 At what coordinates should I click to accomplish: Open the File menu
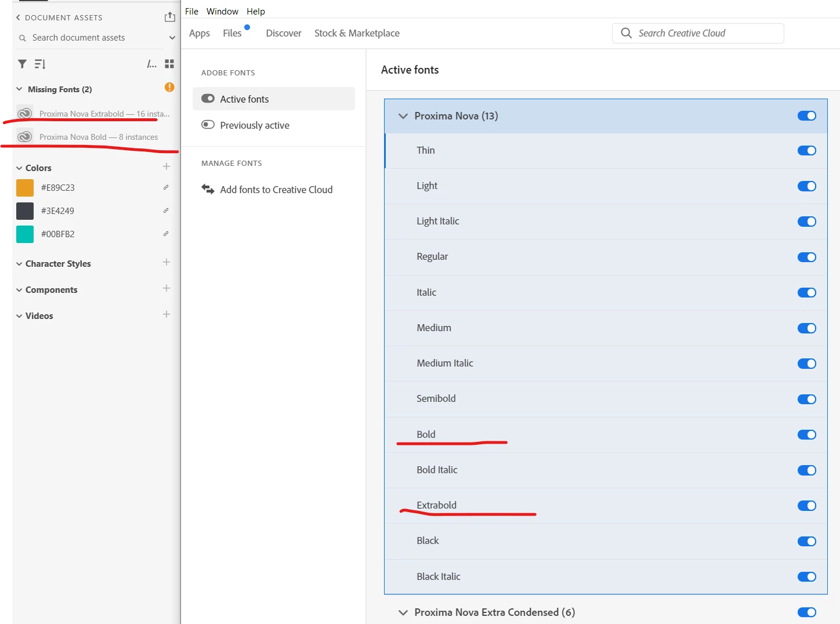(x=191, y=11)
